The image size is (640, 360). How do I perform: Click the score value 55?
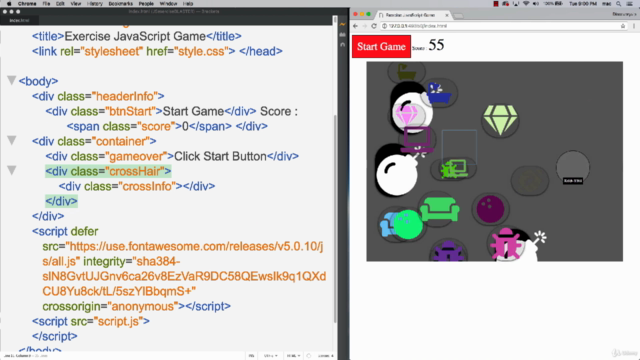(436, 45)
